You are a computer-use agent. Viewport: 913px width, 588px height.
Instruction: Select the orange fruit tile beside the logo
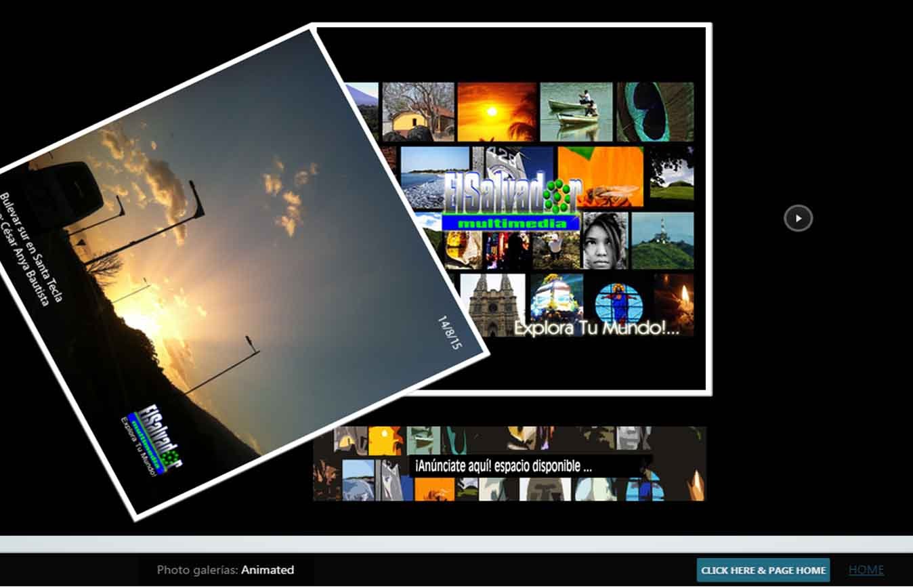pos(600,177)
